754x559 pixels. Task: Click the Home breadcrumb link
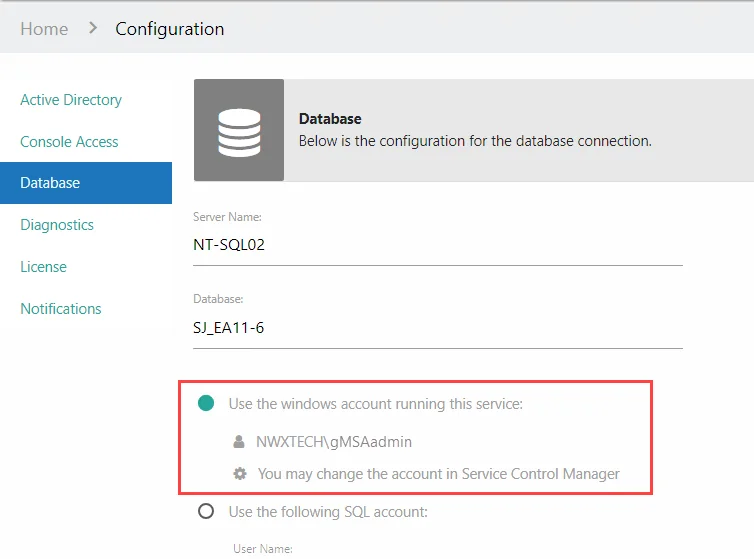[x=44, y=29]
